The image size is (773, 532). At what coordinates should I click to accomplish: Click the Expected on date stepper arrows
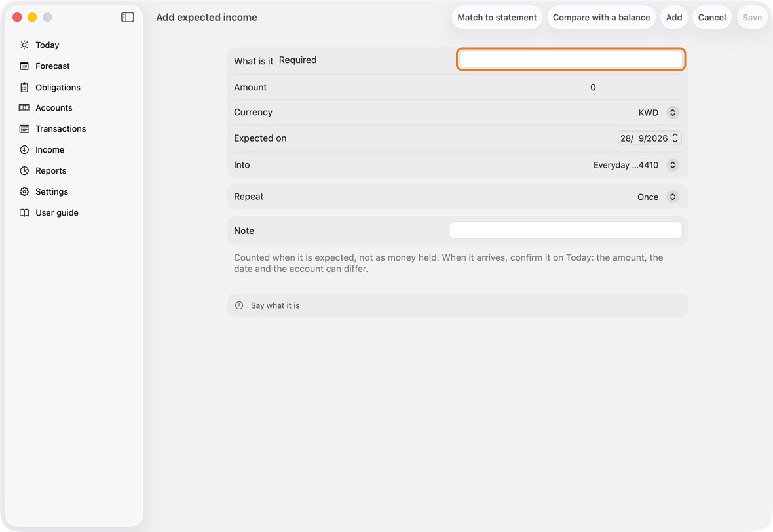(x=675, y=138)
